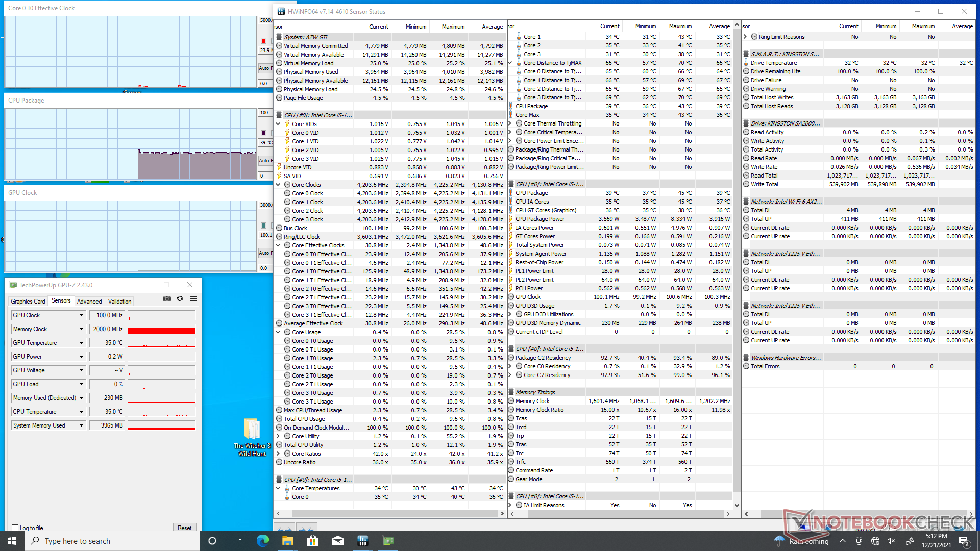Viewport: 980px width, 551px height.
Task: Take a GPU-Z screenshot with the camera icon
Action: (167, 299)
